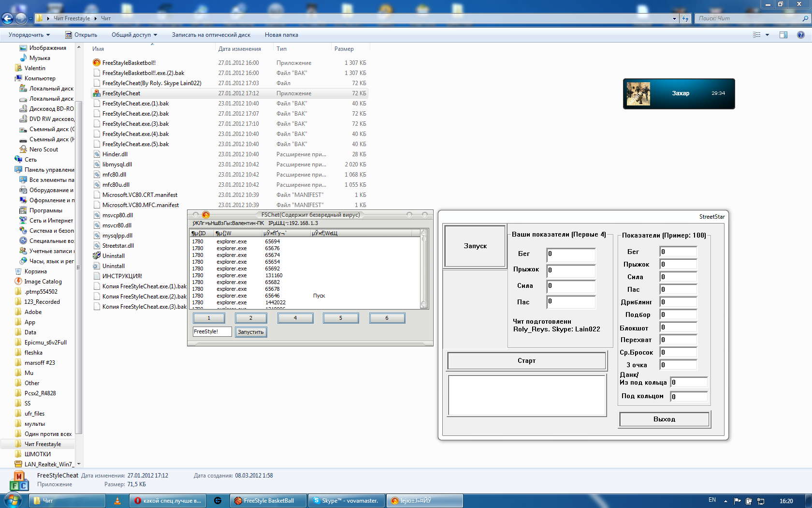The image size is (812, 508).
Task: Click the Streetstar.dll file icon
Action: [97, 246]
